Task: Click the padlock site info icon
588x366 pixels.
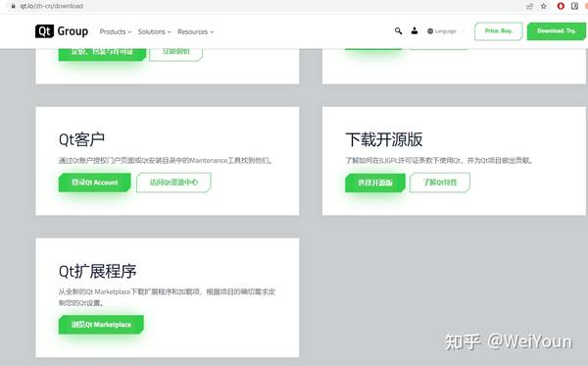Action: pyautogui.click(x=13, y=6)
